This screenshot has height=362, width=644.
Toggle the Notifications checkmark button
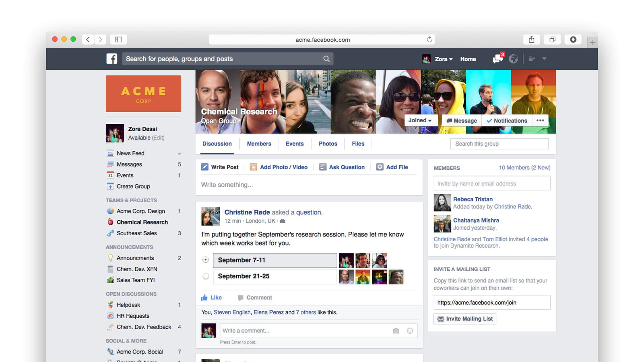tap(507, 121)
